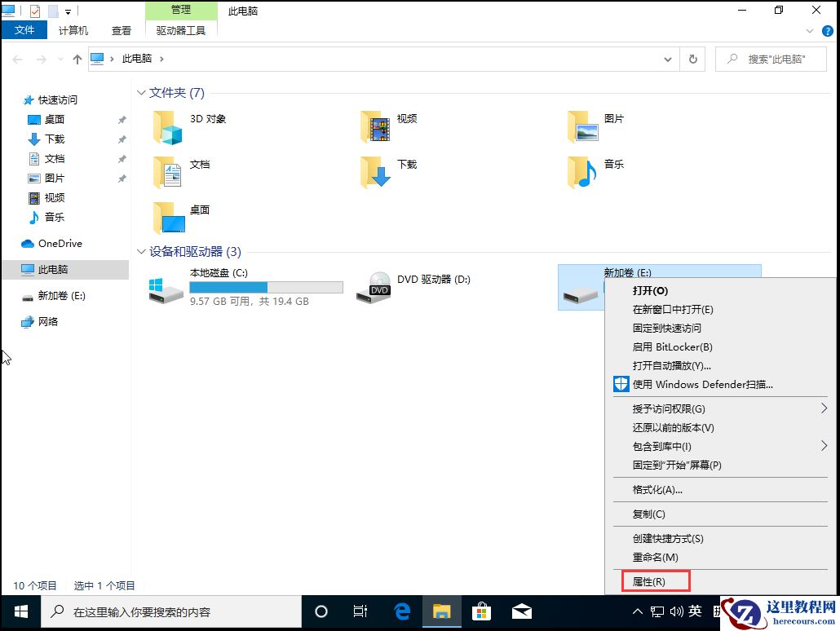Click the volume icon in the system tray
The width and height of the screenshot is (840, 631).
tap(679, 611)
